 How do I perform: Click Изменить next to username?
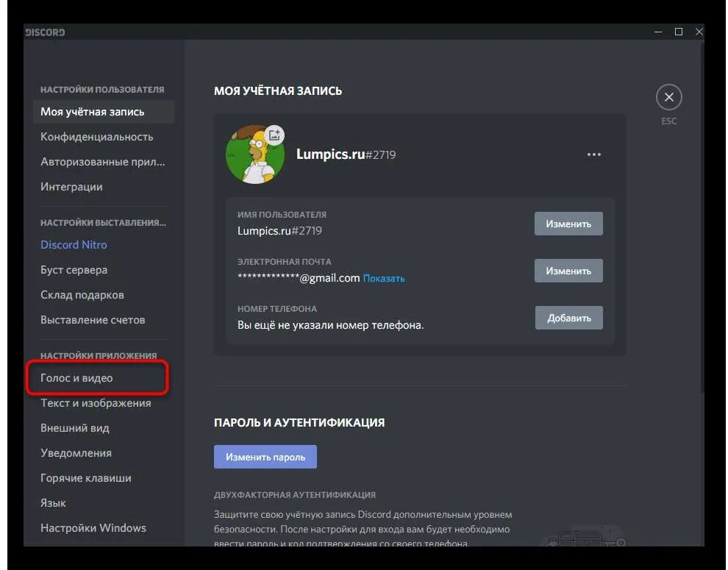[x=568, y=224]
